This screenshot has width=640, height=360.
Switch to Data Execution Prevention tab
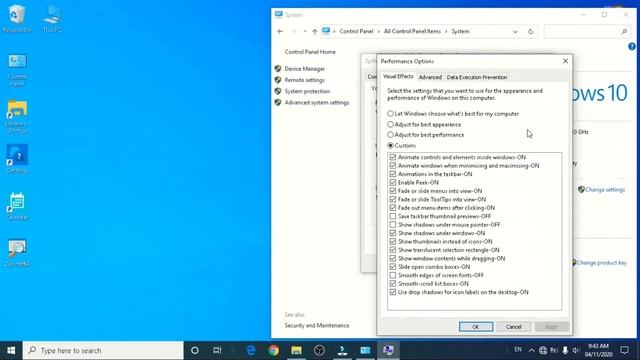(477, 77)
